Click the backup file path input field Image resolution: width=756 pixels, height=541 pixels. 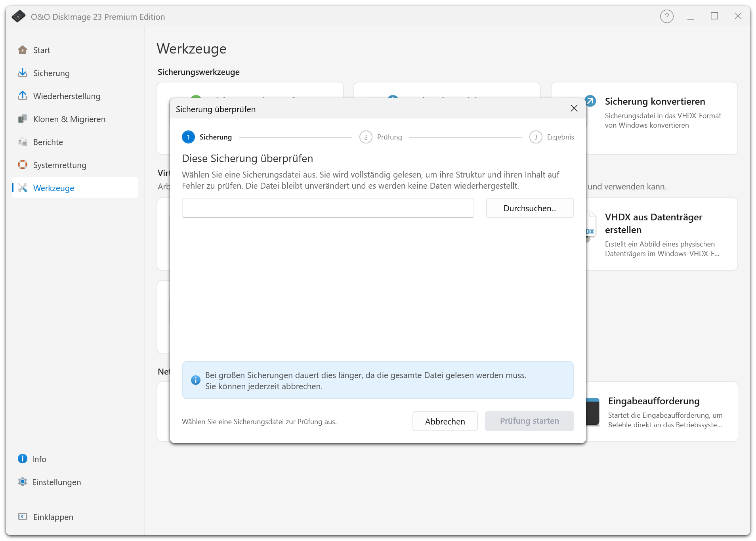328,208
